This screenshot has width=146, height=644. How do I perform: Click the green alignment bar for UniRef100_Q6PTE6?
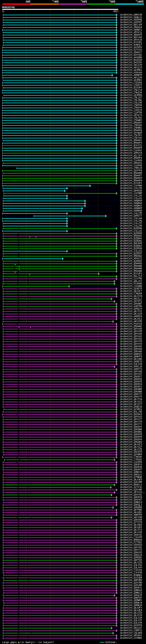[x=60, y=560]
